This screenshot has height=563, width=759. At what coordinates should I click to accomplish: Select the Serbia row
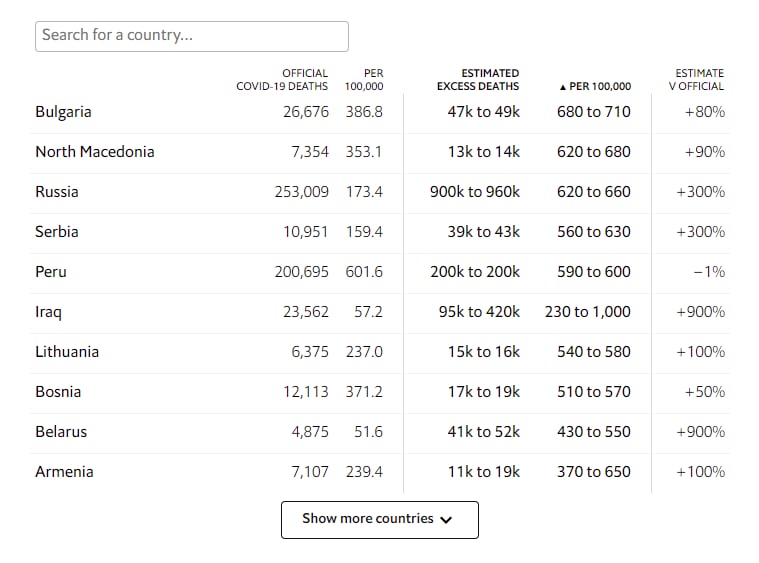point(380,232)
